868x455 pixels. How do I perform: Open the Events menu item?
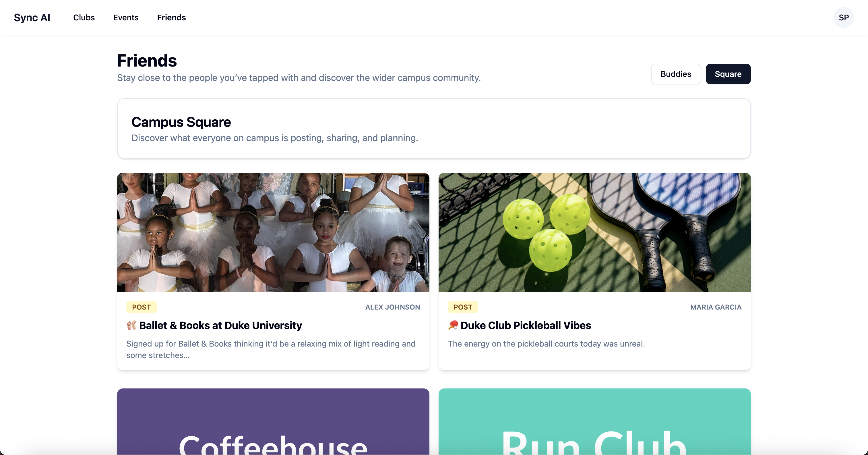click(x=126, y=17)
